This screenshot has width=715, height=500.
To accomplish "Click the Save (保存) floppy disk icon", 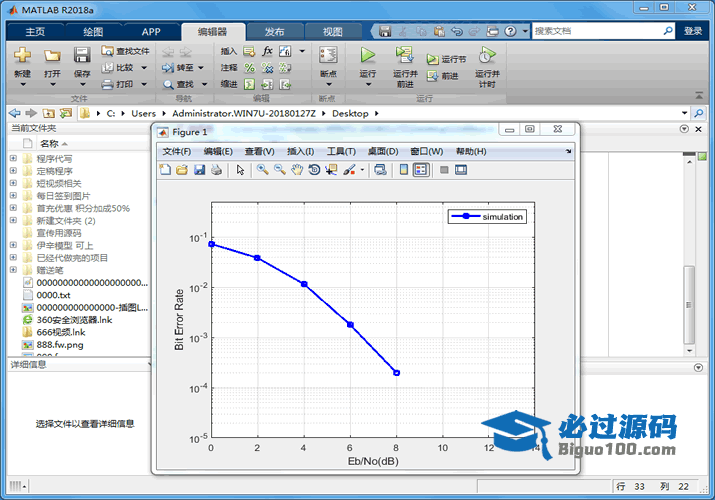I will [x=82, y=55].
